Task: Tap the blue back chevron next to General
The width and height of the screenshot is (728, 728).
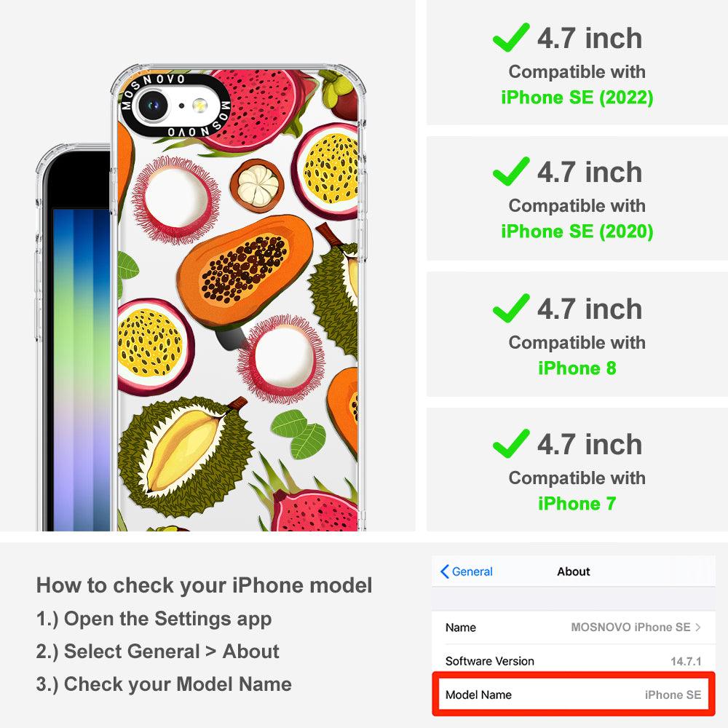Action: [x=444, y=571]
